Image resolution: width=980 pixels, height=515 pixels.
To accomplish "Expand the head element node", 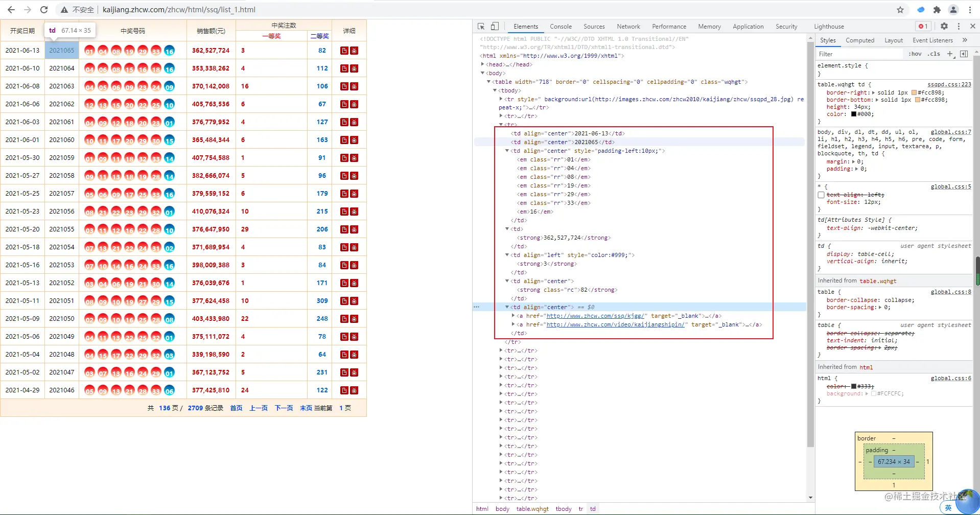I will (483, 64).
